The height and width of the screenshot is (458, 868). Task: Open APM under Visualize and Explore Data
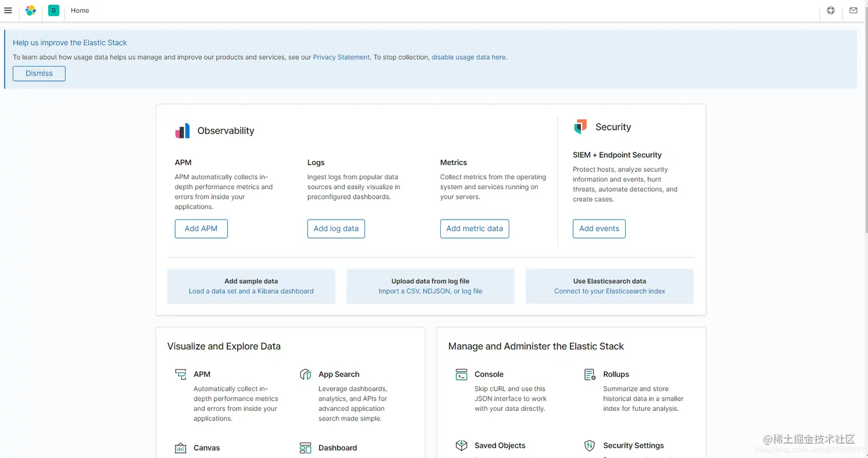click(201, 374)
